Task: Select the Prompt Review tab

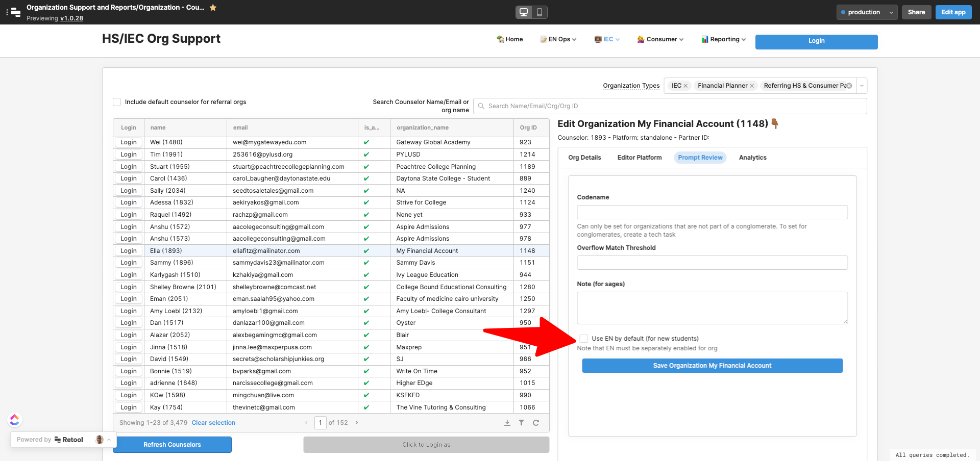Action: point(700,158)
